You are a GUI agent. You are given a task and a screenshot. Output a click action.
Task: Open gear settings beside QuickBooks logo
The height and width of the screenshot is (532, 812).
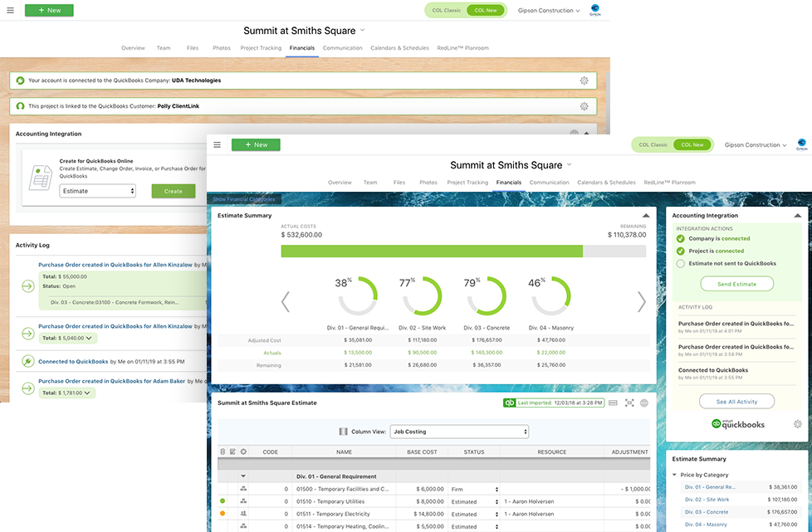[x=798, y=424]
